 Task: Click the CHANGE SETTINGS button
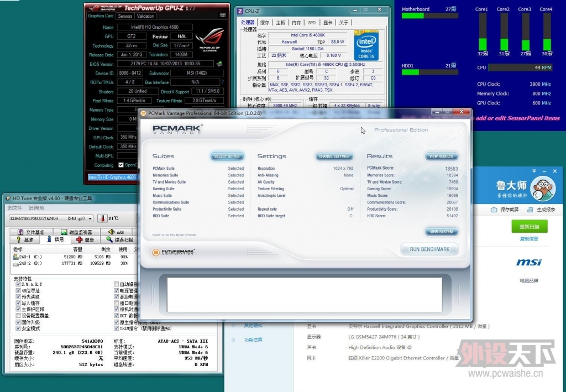334,156
